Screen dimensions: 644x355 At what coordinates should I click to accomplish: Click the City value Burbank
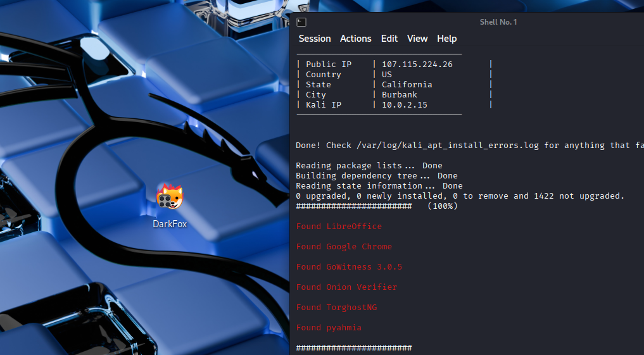pyautogui.click(x=400, y=95)
